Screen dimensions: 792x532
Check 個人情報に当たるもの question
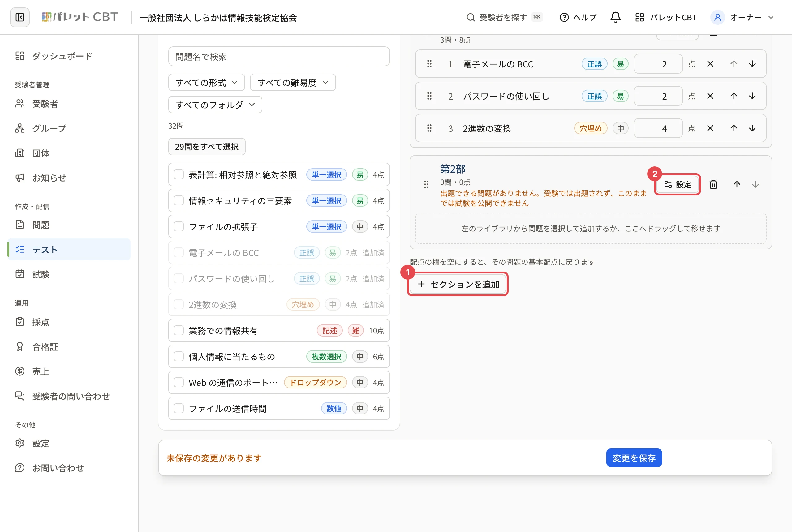[x=179, y=356]
